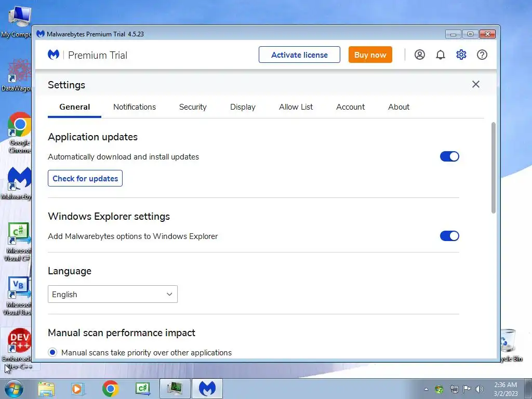The image size is (532, 399).
Task: Click the settings gear icon
Action: click(461, 55)
